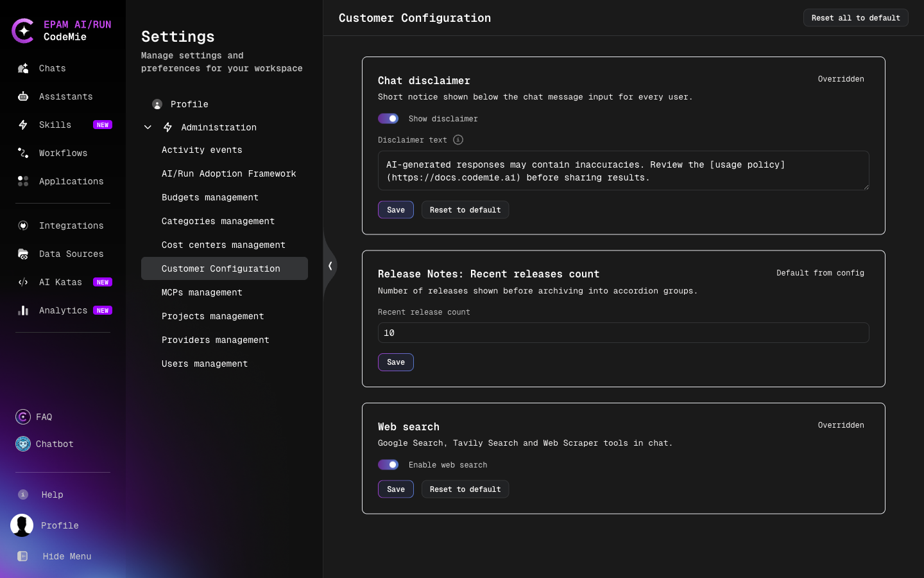
Task: Collapse the Administration section chevron
Action: coord(148,127)
